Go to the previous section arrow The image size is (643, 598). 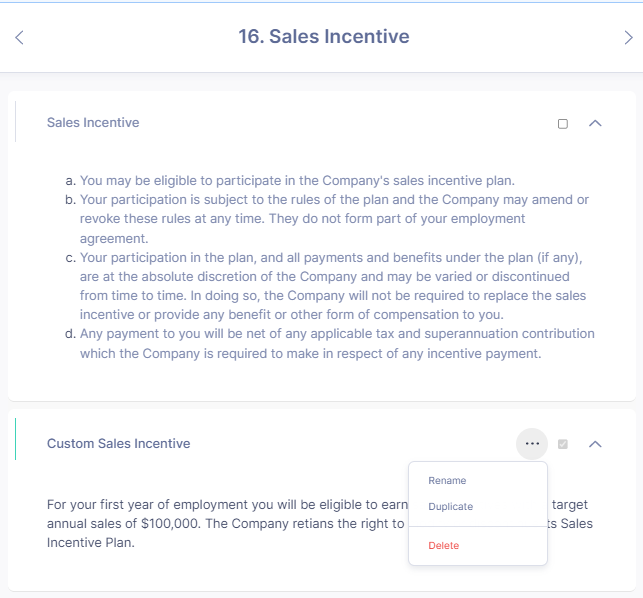pos(19,38)
